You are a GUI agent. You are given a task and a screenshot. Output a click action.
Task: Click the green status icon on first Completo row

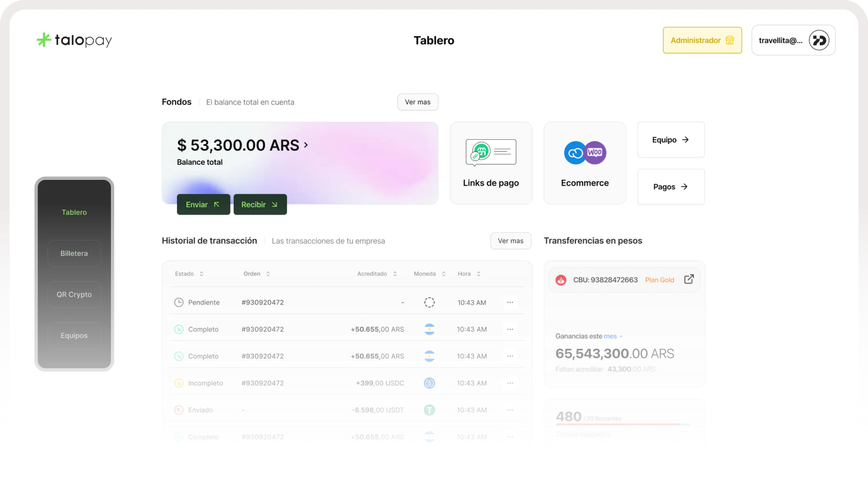[x=179, y=329]
